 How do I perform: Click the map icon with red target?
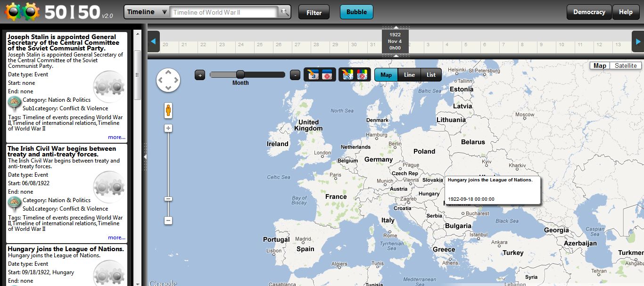click(362, 74)
